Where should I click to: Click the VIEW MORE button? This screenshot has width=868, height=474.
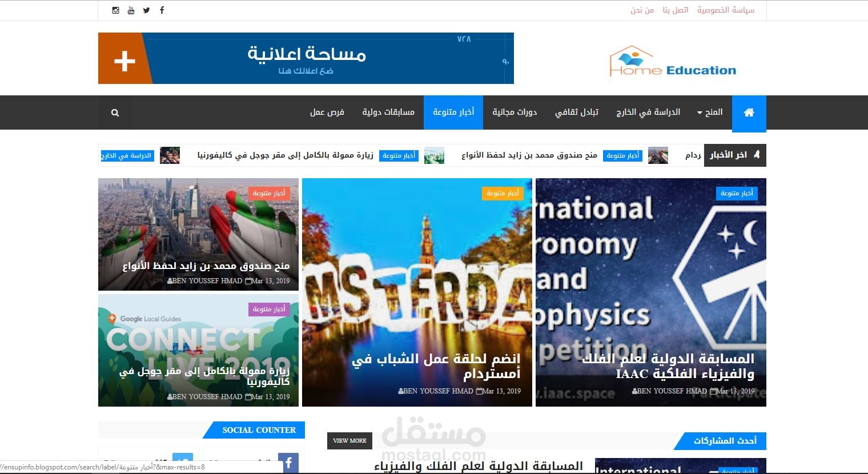tap(349, 440)
